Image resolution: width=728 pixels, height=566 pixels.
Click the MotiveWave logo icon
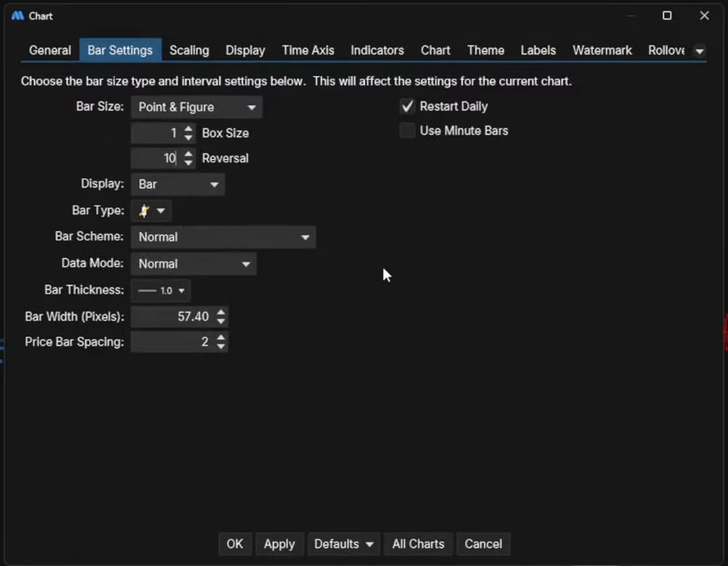17,16
